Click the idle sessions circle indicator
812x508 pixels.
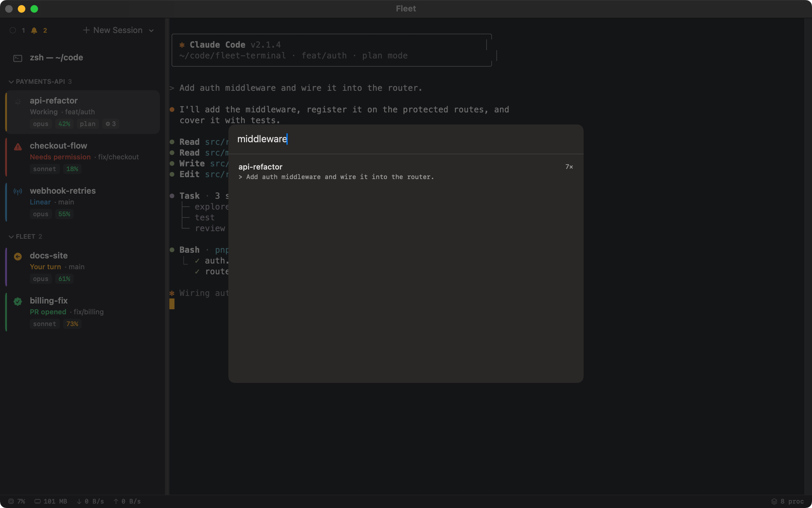click(13, 30)
